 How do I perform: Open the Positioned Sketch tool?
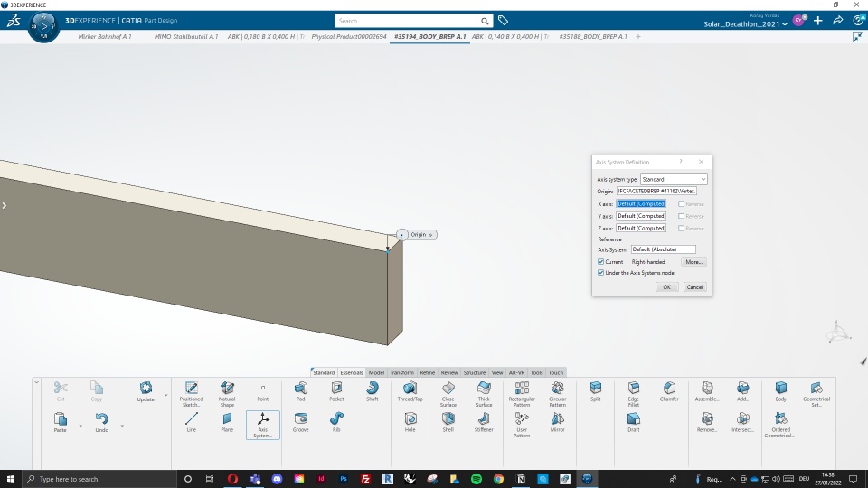point(191,389)
